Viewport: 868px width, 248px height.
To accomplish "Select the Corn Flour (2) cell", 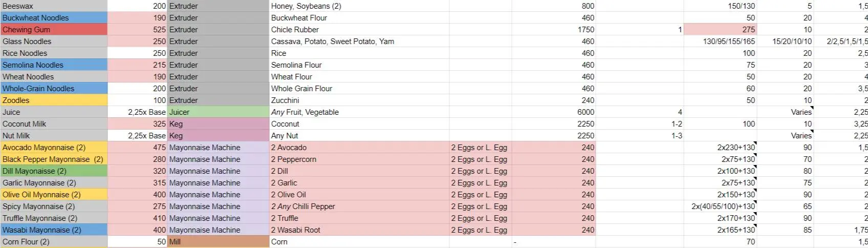I will click(54, 241).
